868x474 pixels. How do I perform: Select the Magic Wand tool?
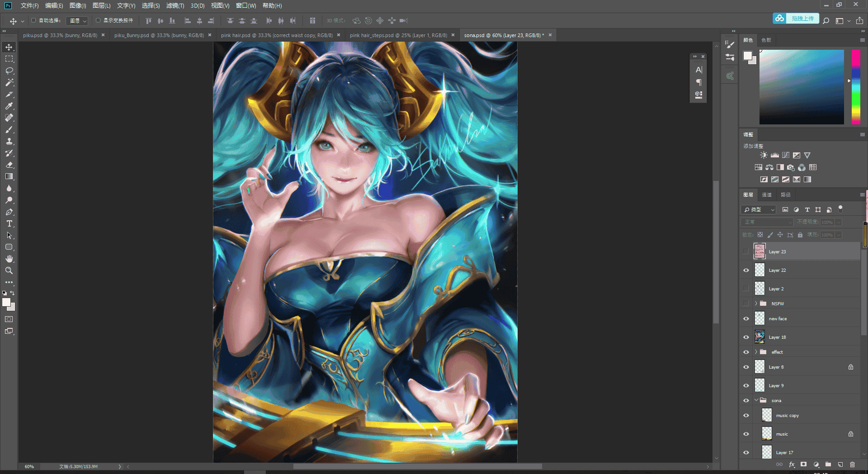click(9, 82)
